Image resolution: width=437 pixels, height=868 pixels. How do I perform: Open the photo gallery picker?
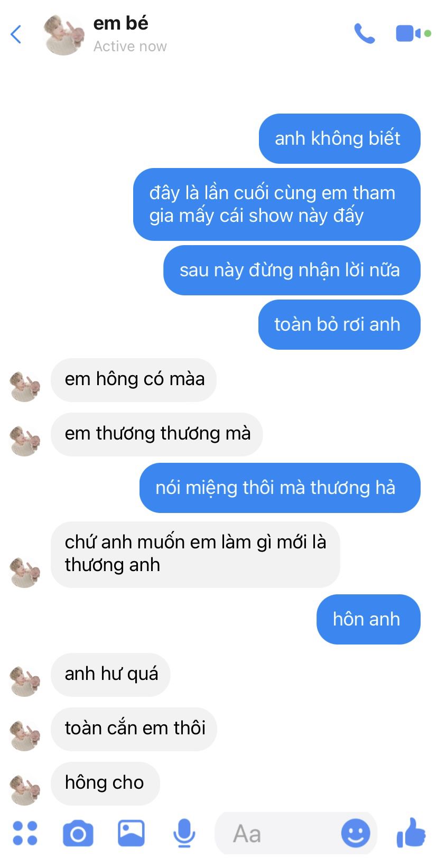(131, 833)
